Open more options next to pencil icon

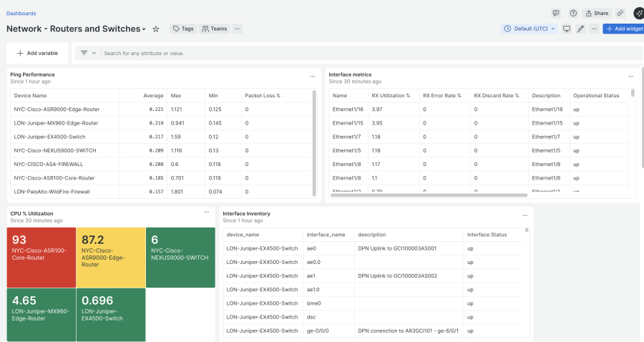pos(594,29)
